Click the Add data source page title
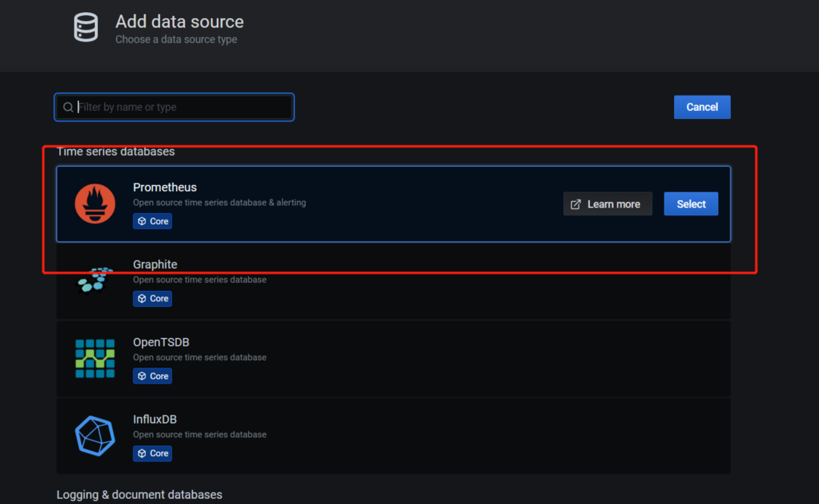The image size is (819, 504). [x=179, y=21]
